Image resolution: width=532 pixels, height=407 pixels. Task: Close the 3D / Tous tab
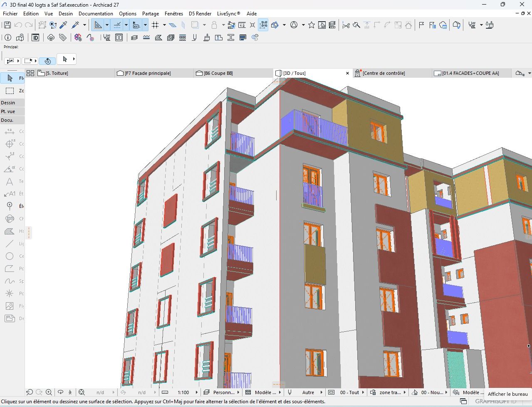tap(347, 73)
